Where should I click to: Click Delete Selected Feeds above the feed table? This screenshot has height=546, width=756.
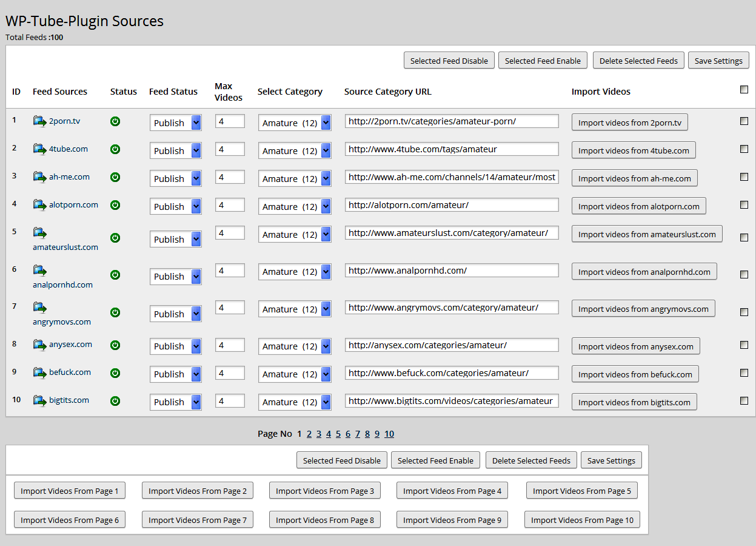pyautogui.click(x=639, y=61)
